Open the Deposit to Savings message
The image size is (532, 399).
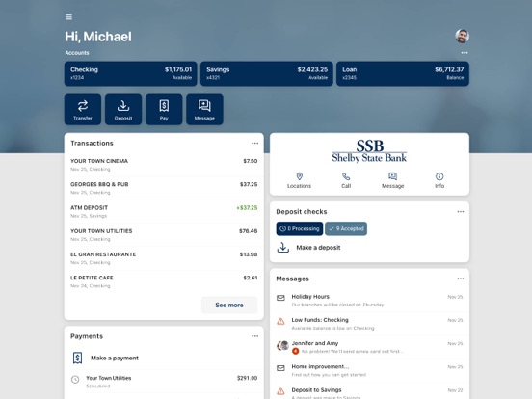coord(369,391)
